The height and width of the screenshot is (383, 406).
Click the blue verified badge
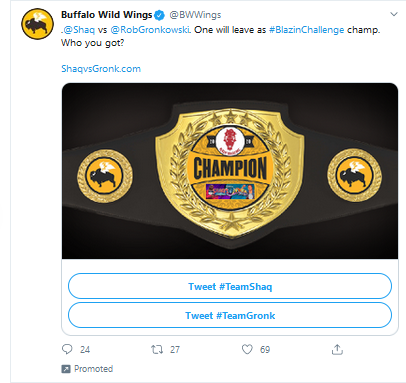tap(159, 15)
